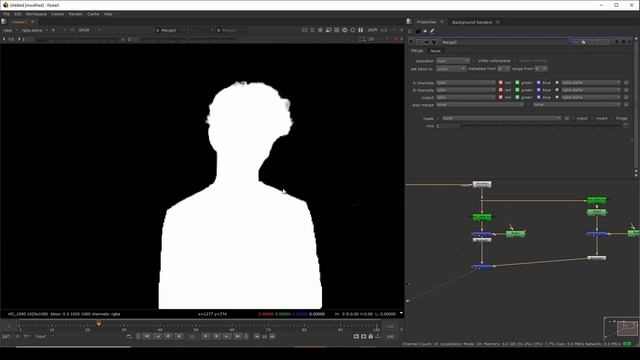Image resolution: width=640 pixels, height=360 pixels.
Task: Open the Cache menu
Action: pyautogui.click(x=93, y=14)
